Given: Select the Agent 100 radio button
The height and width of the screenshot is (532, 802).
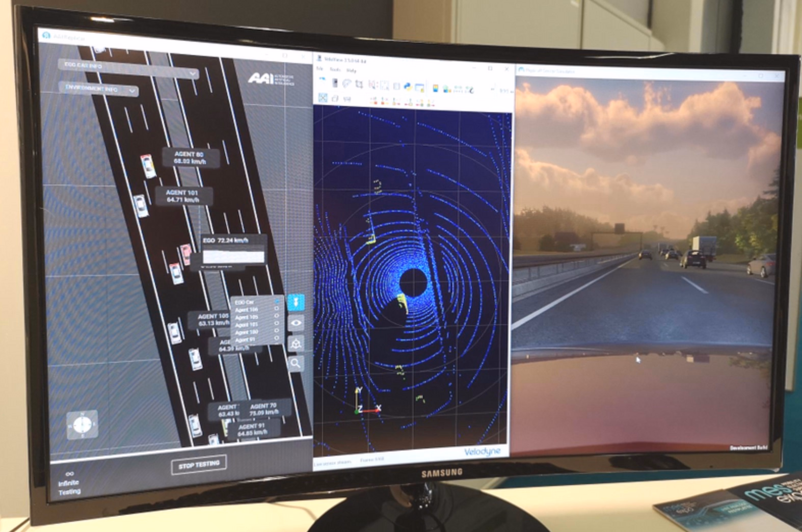Looking at the screenshot, I should 277,331.
